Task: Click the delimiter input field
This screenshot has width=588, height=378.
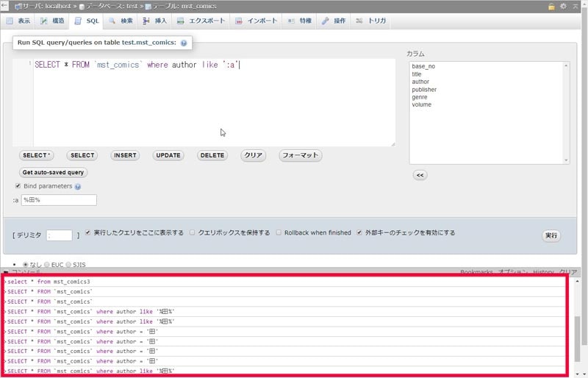Action: 60,235
